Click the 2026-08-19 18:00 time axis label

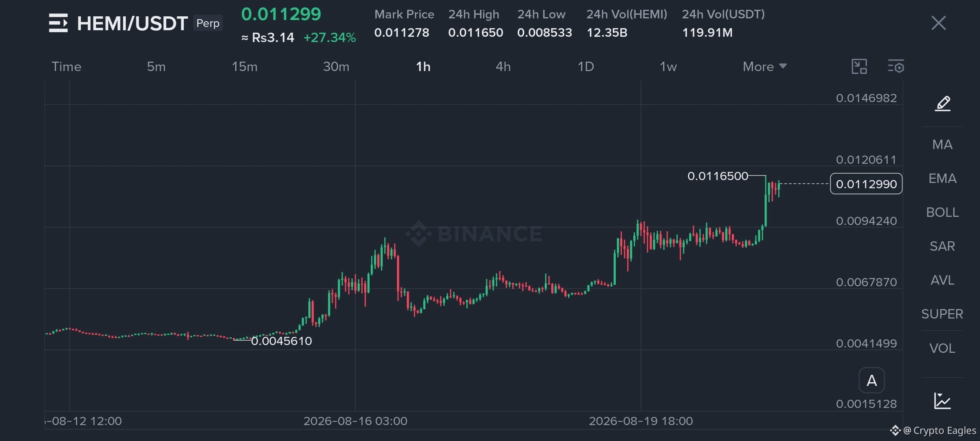click(641, 421)
